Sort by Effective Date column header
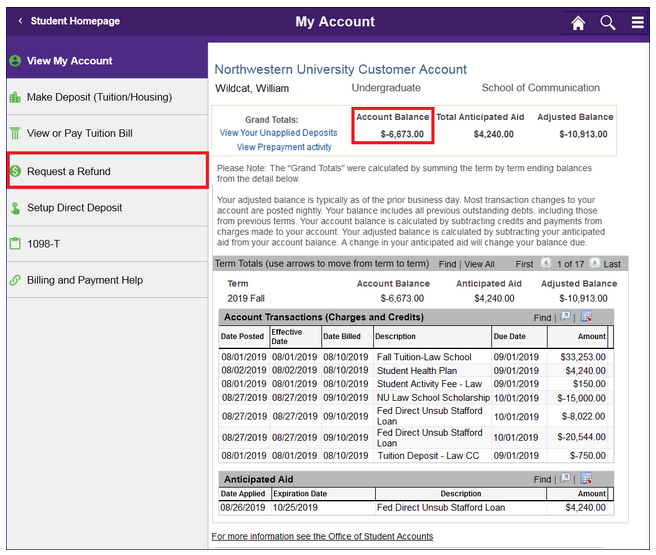The height and width of the screenshot is (555, 656). (287, 336)
